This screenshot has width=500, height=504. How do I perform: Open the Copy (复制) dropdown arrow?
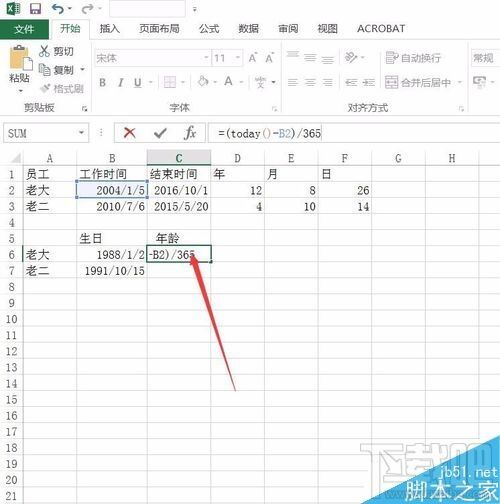coord(82,70)
